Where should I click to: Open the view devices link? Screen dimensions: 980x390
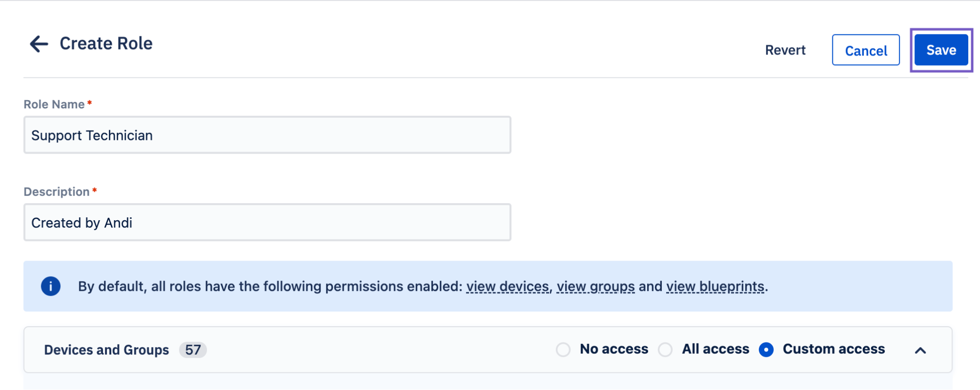(x=507, y=286)
